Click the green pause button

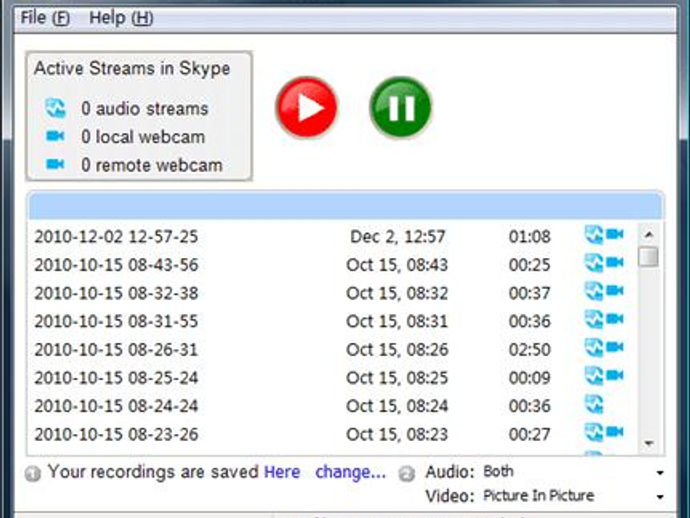[401, 107]
